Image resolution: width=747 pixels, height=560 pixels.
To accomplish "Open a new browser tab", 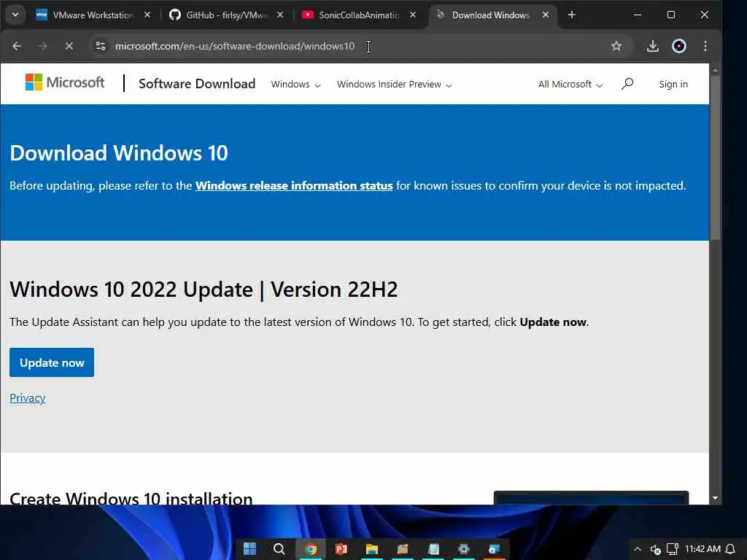I will [572, 15].
